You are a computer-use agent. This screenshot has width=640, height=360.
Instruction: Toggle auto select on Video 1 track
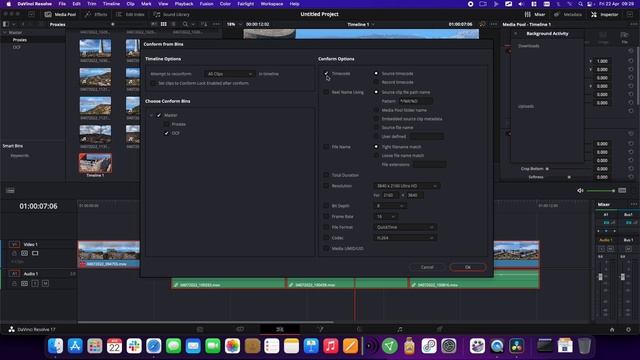point(24,253)
